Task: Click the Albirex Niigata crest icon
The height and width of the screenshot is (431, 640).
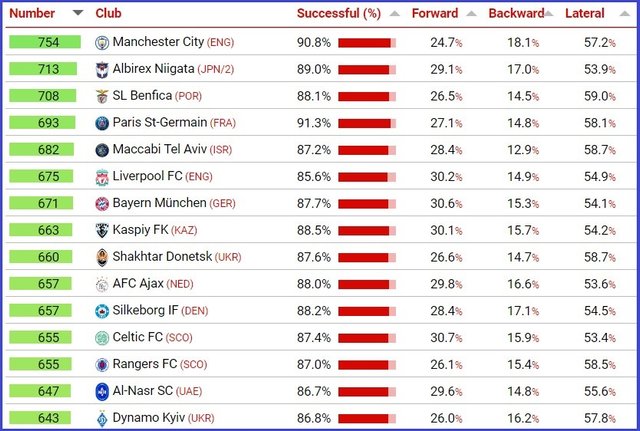Action: pos(102,69)
